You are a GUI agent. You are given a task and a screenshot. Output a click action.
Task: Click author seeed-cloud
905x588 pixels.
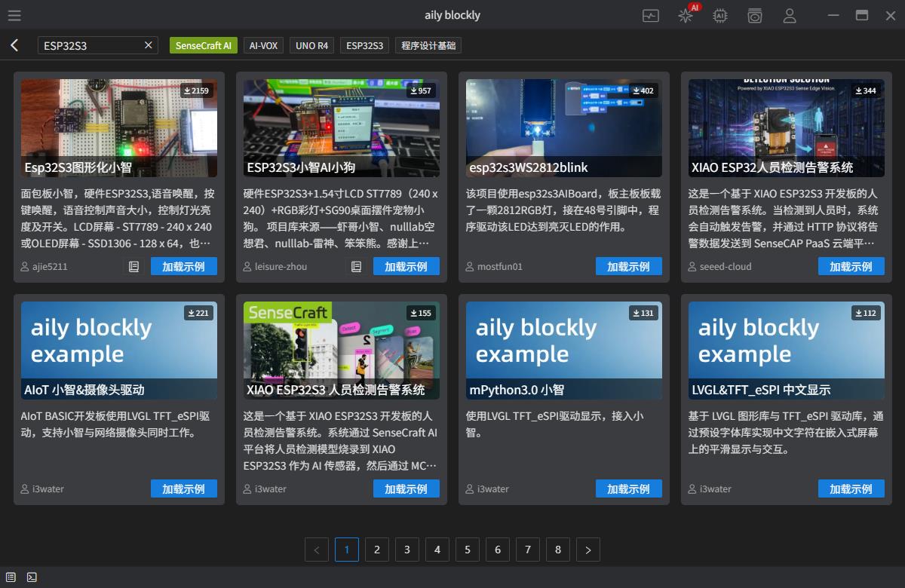click(720, 266)
